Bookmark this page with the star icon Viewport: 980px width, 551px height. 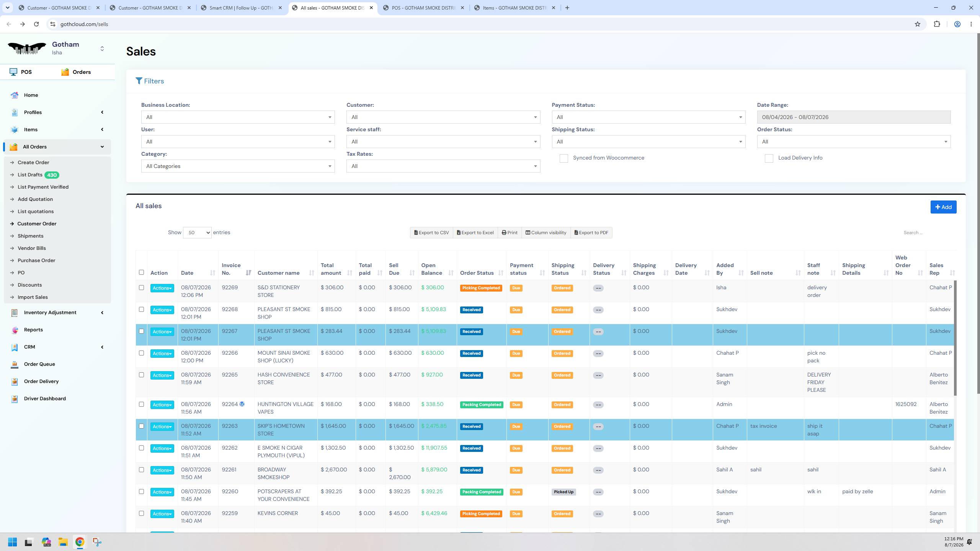tap(918, 24)
